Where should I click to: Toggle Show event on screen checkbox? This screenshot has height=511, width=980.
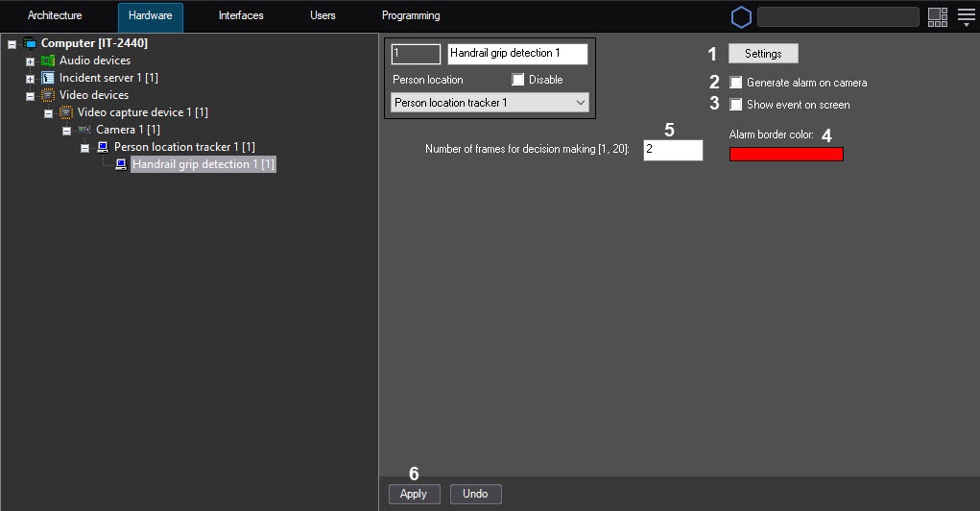coord(736,105)
